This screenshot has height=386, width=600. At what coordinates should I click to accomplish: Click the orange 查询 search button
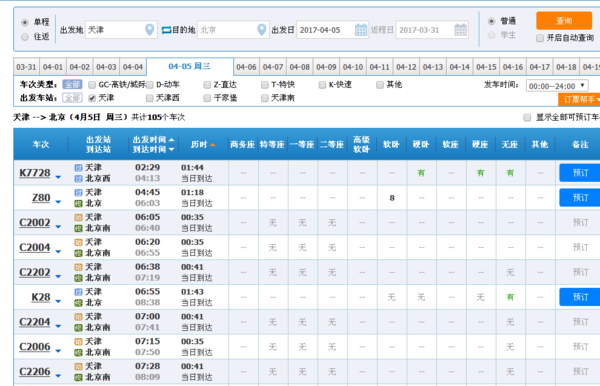tap(564, 21)
